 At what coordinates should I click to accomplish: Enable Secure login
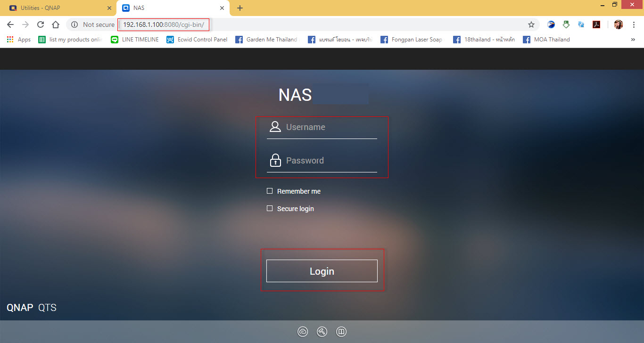pyautogui.click(x=269, y=208)
